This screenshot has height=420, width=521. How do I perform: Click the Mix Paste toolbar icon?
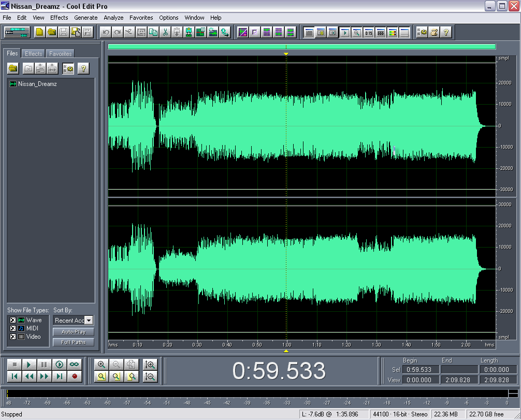coord(189,32)
